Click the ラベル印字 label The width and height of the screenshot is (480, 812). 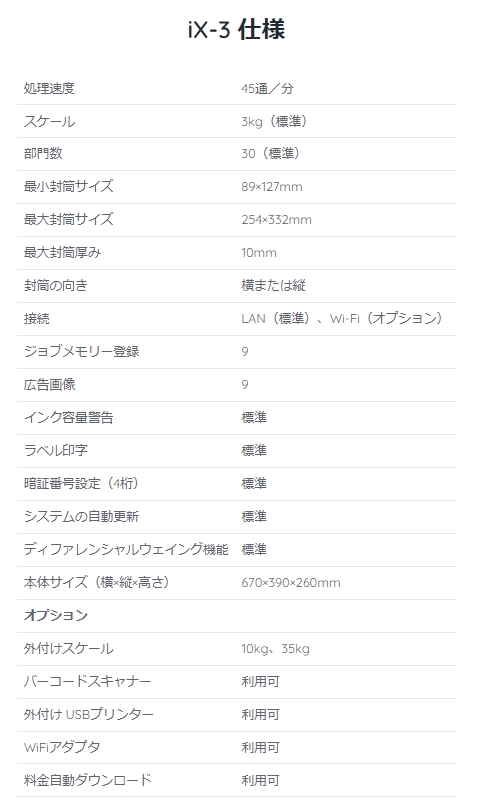click(56, 451)
